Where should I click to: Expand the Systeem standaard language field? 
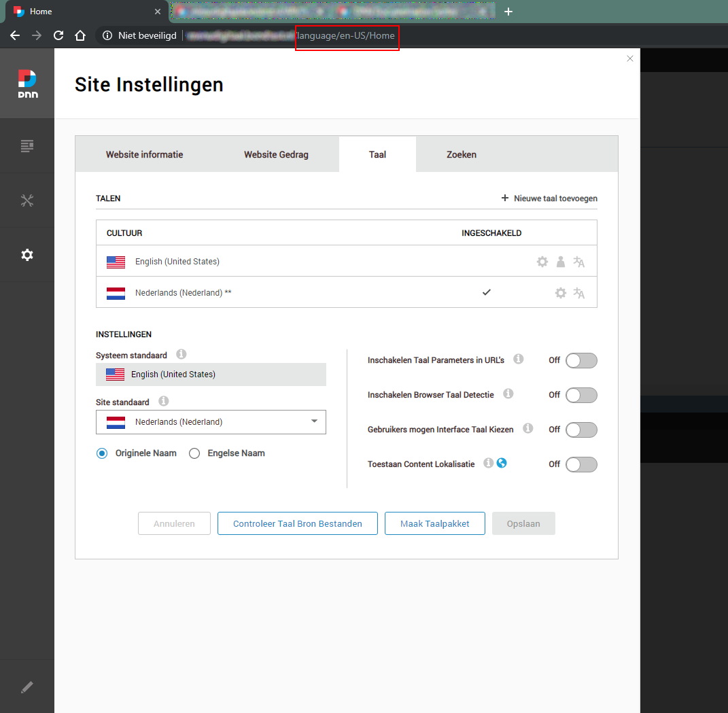(x=211, y=375)
